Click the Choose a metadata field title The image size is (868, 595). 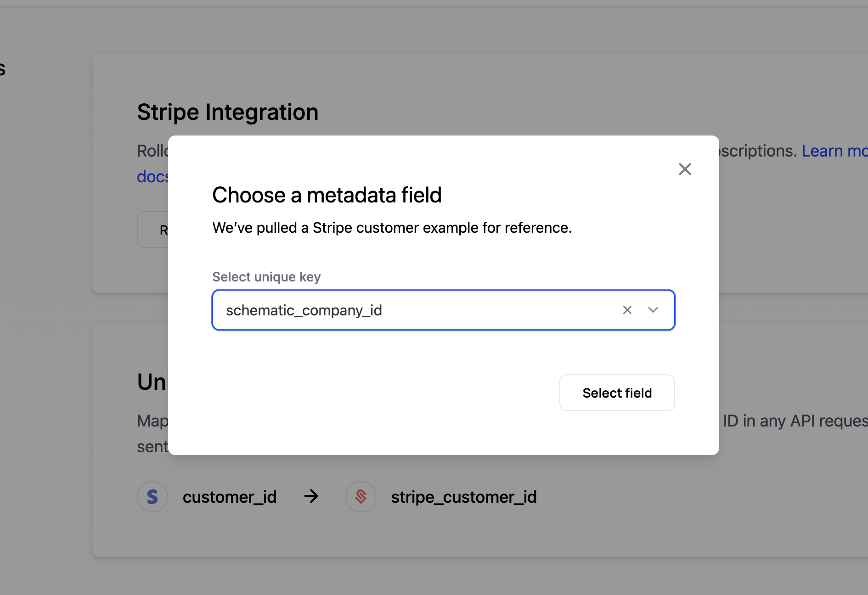[327, 195]
